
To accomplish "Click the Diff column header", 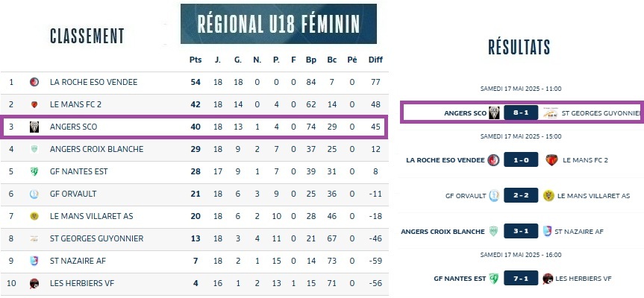I will coord(375,60).
